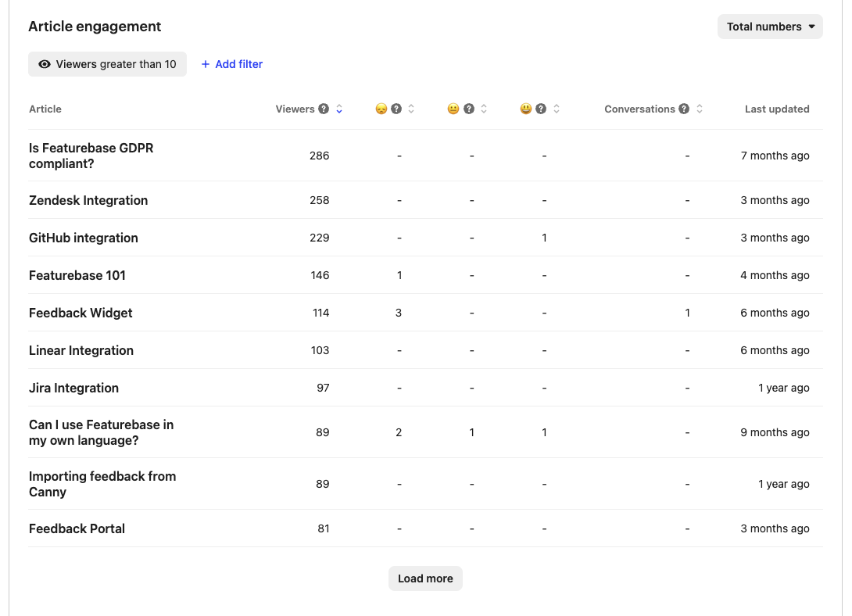Click the help icon next to sad emoji
Screen dimensions: 852x616
(x=396, y=109)
